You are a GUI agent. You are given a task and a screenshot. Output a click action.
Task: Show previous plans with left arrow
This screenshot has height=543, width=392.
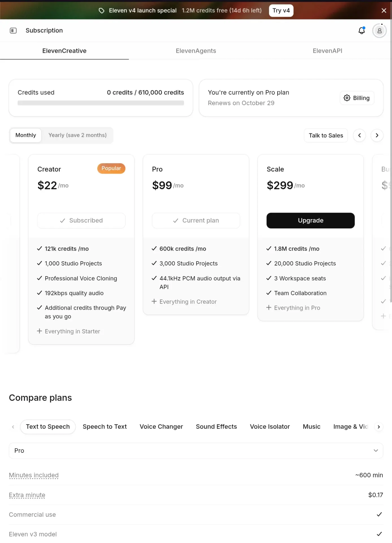(359, 135)
